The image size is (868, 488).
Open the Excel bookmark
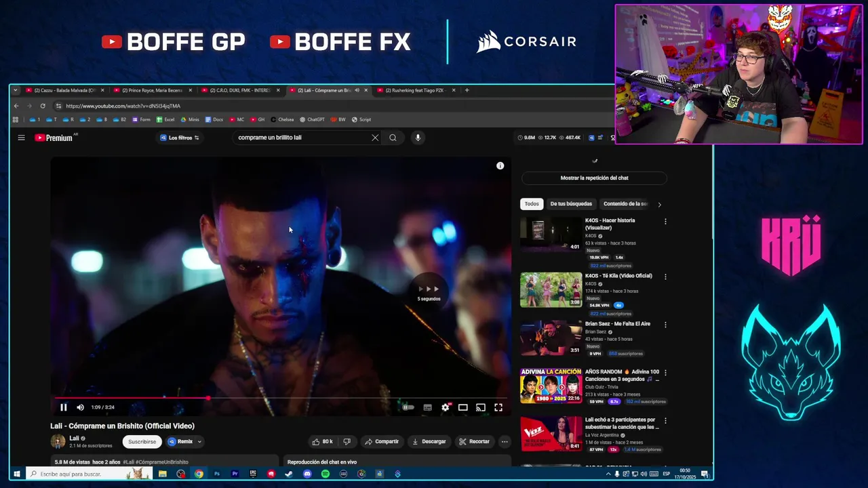click(165, 119)
